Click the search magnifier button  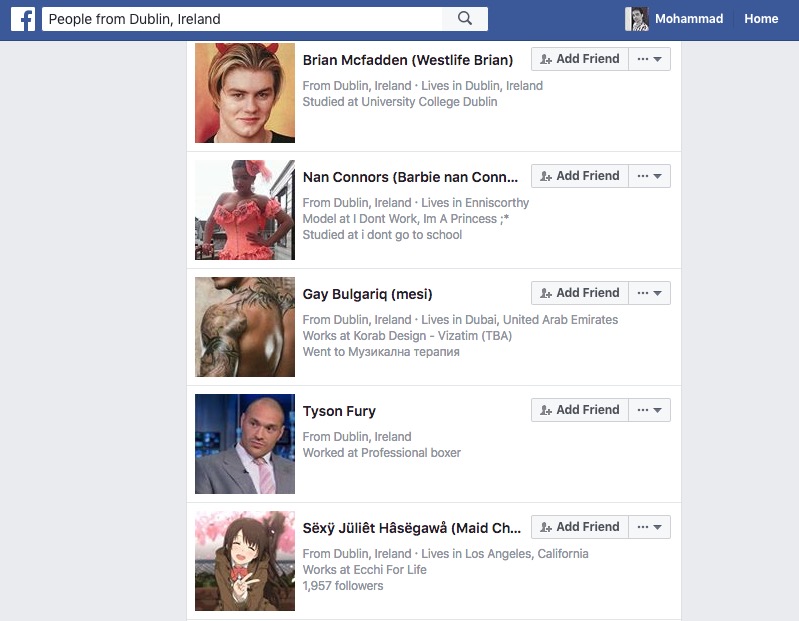click(465, 19)
